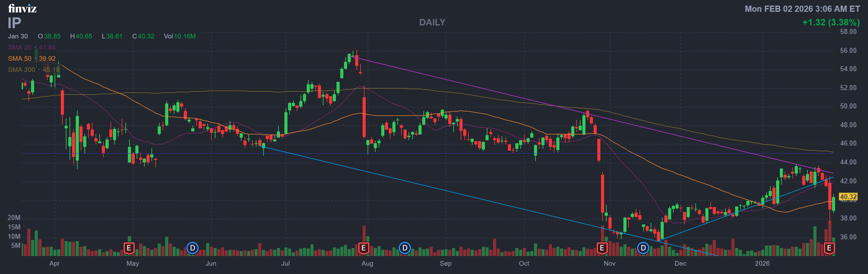This screenshot has width=868, height=274.
Task: Click the dividend marker before Jun
Action: pyautogui.click(x=192, y=248)
